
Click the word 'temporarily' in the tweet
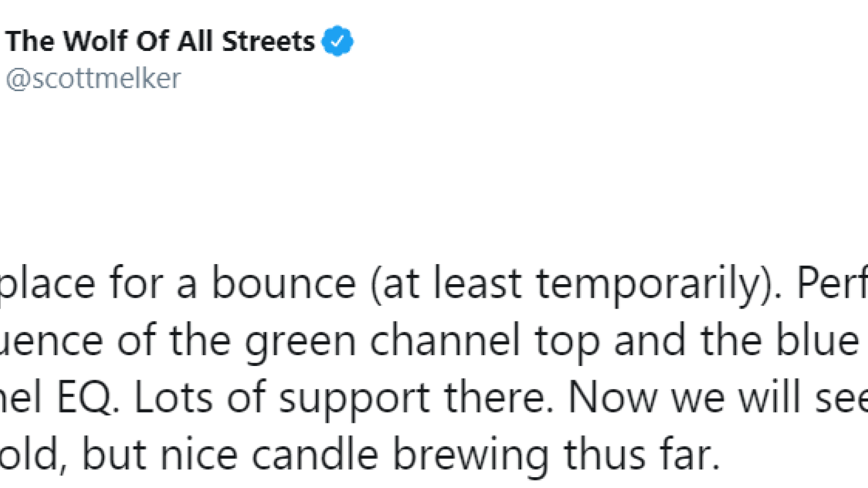coord(650,284)
